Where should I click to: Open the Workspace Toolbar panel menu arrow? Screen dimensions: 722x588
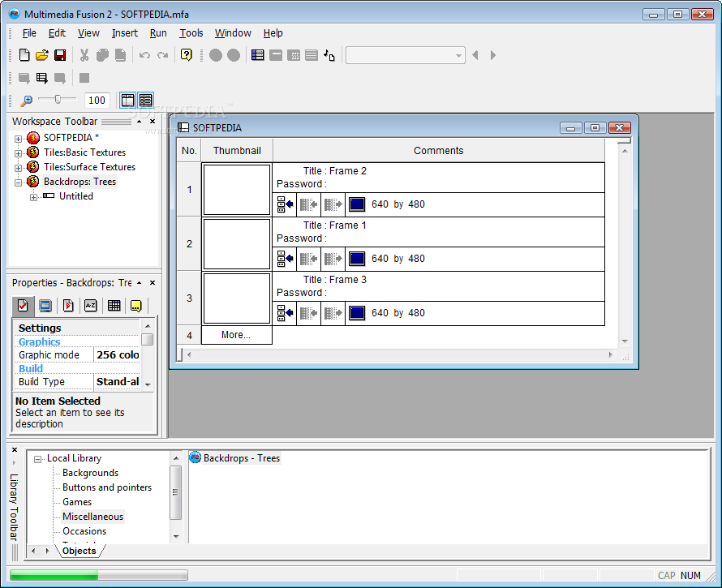[x=139, y=122]
